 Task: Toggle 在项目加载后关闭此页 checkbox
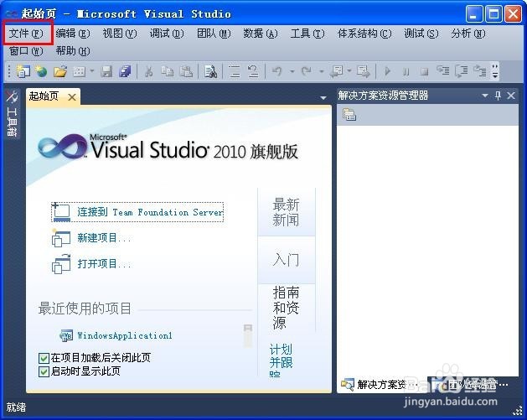click(44, 358)
